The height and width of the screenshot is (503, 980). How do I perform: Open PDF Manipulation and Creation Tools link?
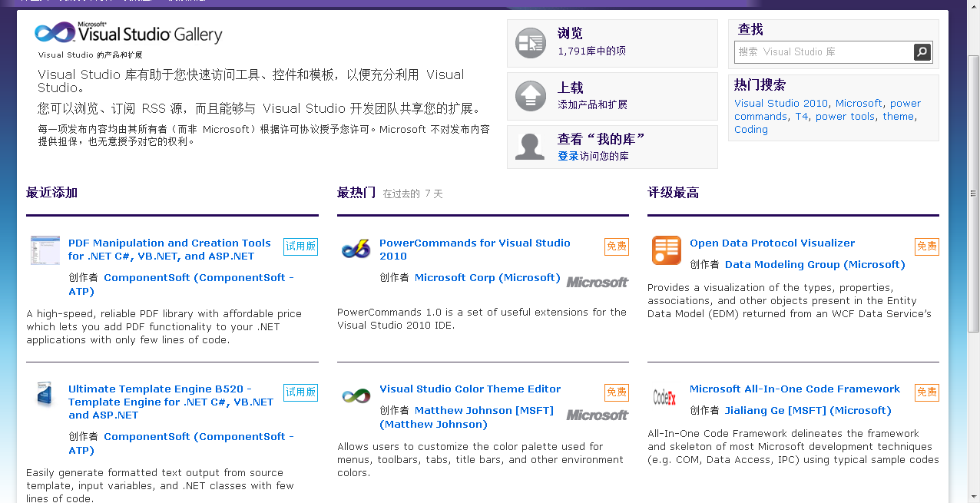point(169,250)
